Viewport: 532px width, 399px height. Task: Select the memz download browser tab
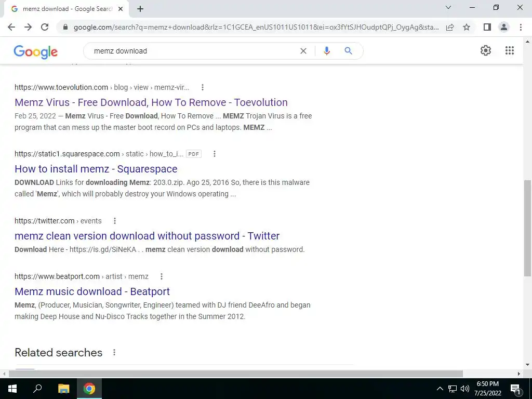coord(66,9)
